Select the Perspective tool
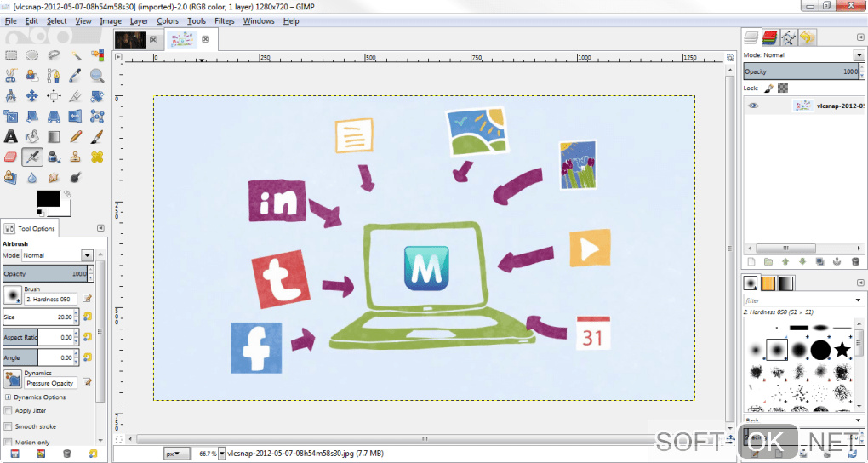This screenshot has height=463, width=868. pos(54,117)
